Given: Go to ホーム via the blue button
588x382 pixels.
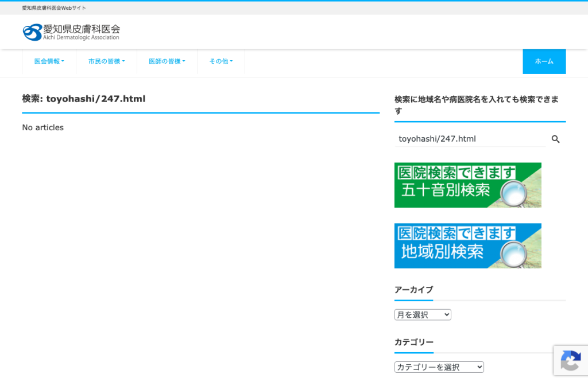Looking at the screenshot, I should coord(544,61).
